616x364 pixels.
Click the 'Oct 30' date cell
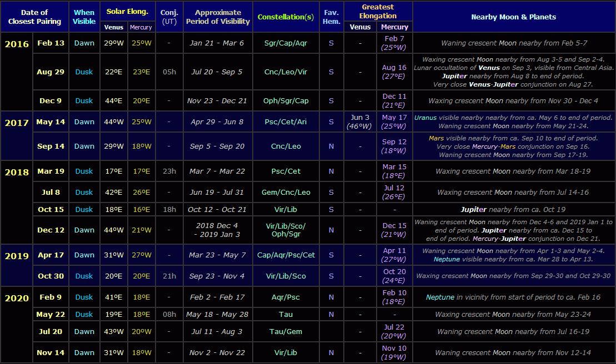[51, 276]
